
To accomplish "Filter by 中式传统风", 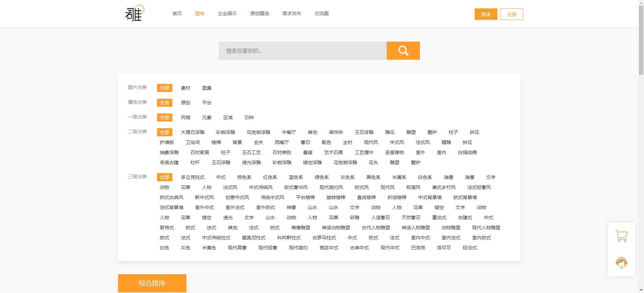I will point(261,187).
